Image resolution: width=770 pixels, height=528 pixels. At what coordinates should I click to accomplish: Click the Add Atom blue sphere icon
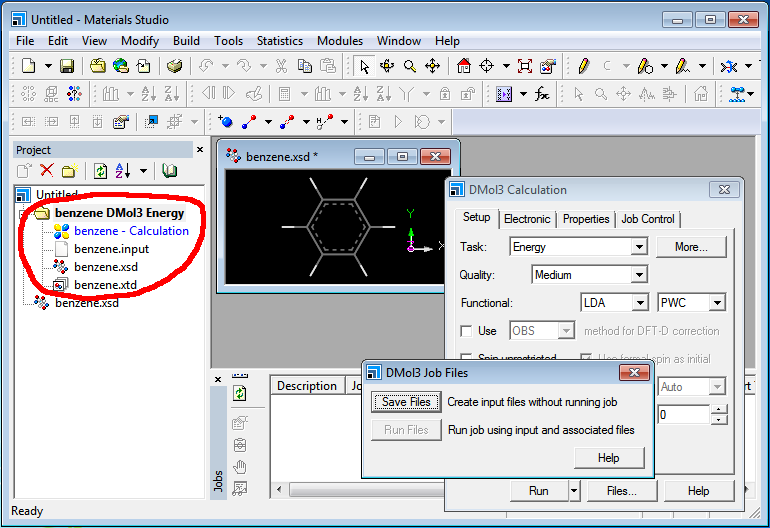pos(225,121)
